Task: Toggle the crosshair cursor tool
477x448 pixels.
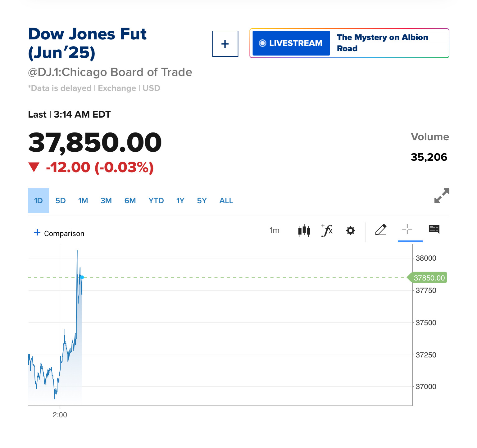Action: click(x=407, y=230)
